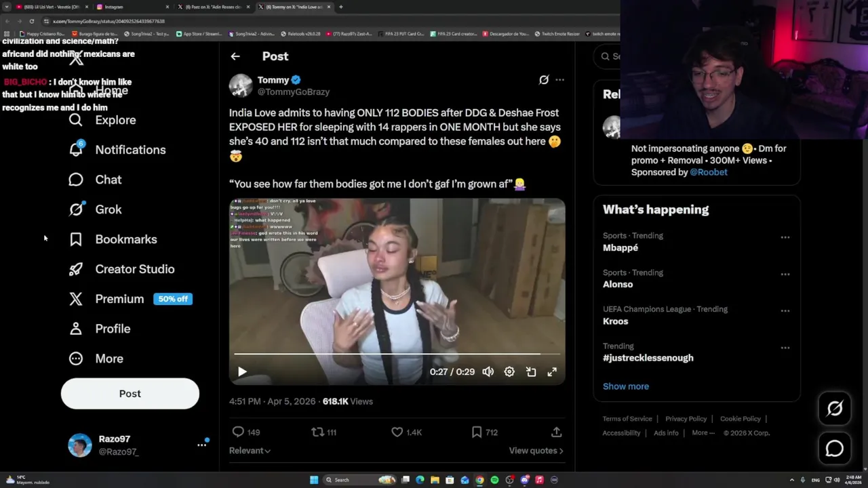Open the Relevant sort dropdown
The image size is (868, 488).
[250, 451]
